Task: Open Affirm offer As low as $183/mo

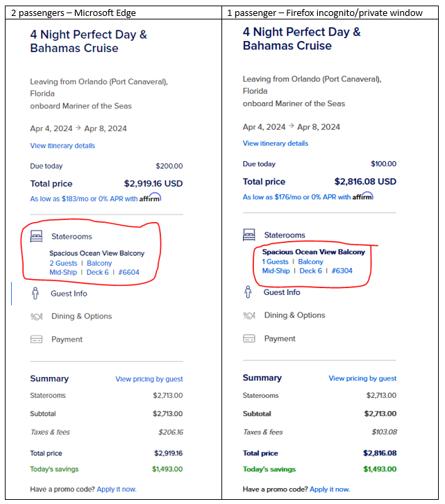Action: pyautogui.click(x=96, y=198)
